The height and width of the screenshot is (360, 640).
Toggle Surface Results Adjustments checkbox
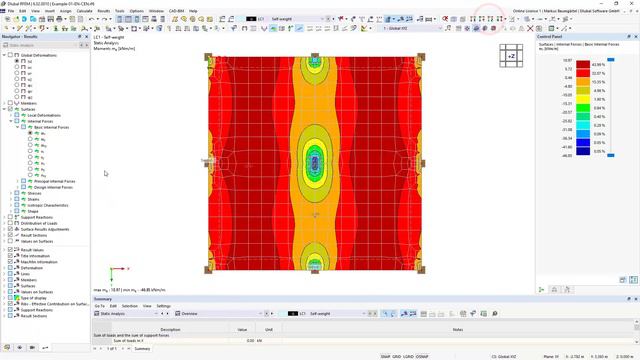click(10, 229)
